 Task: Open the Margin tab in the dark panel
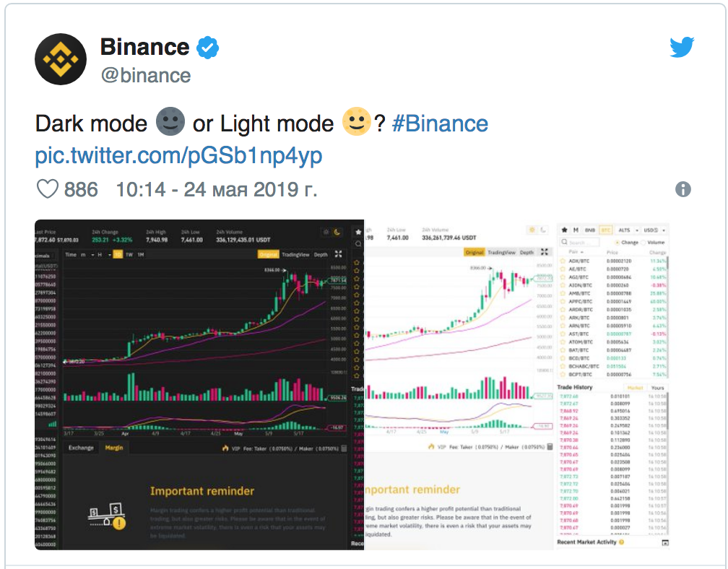(x=114, y=448)
